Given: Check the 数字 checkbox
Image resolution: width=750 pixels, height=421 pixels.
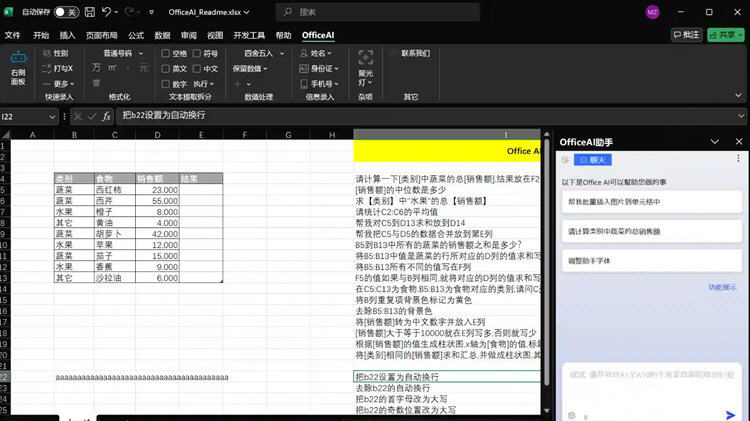Looking at the screenshot, I should pyautogui.click(x=165, y=84).
